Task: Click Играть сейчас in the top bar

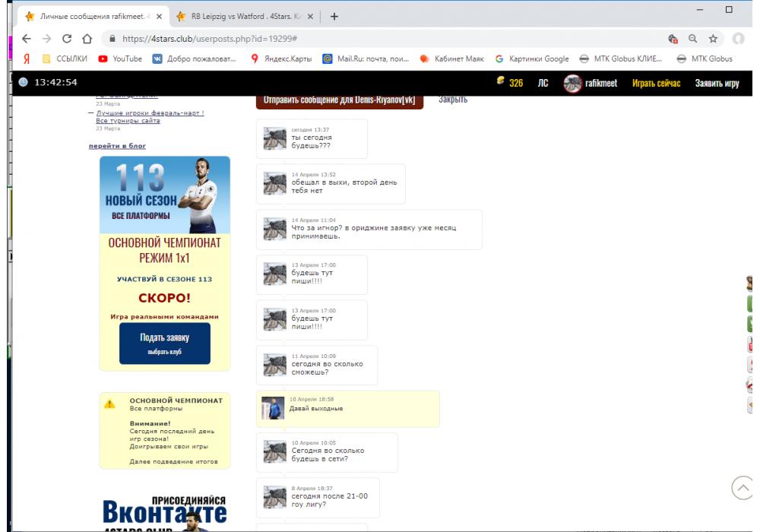Action: (x=656, y=83)
